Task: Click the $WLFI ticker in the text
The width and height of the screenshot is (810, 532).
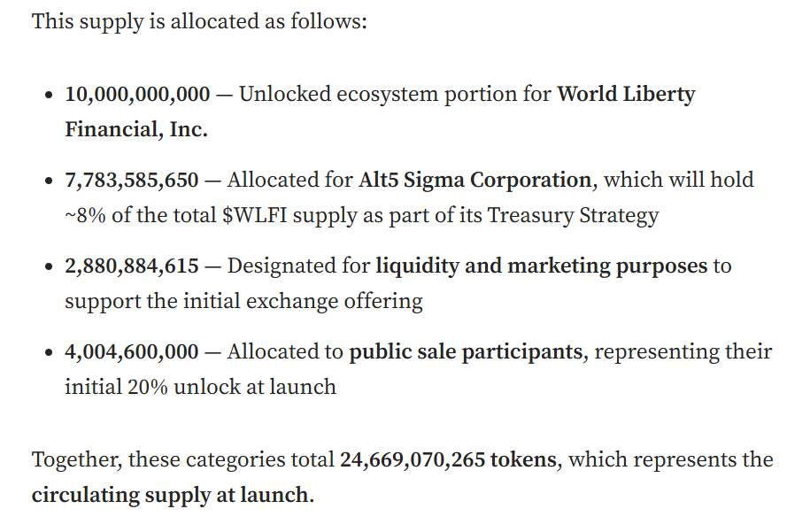Action: pos(255,215)
